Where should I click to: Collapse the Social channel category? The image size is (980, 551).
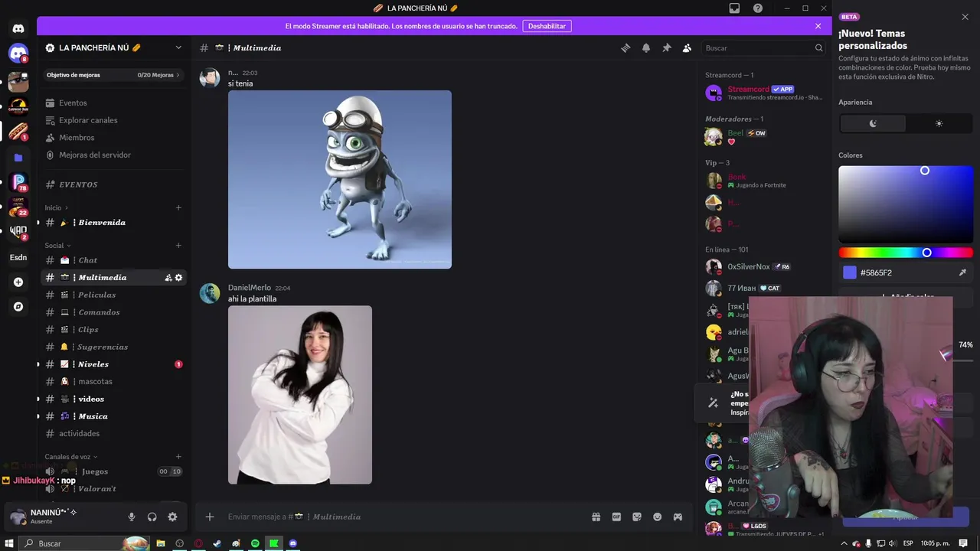[58, 246]
